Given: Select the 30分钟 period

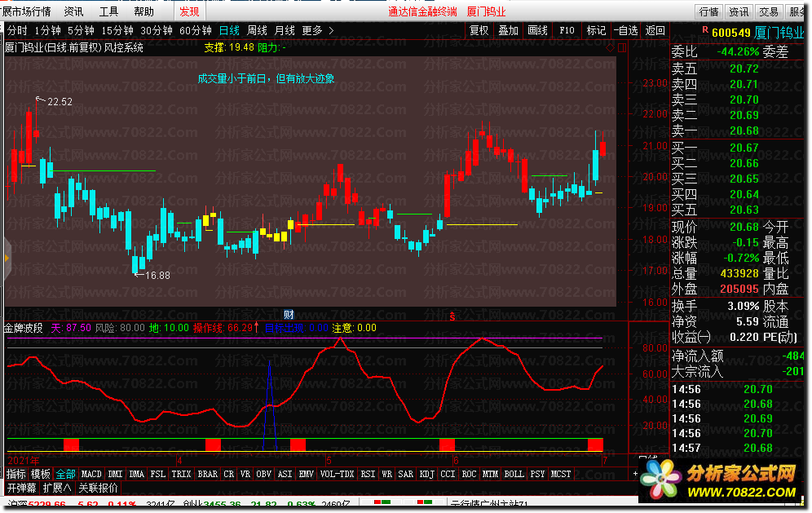Looking at the screenshot, I should (157, 30).
